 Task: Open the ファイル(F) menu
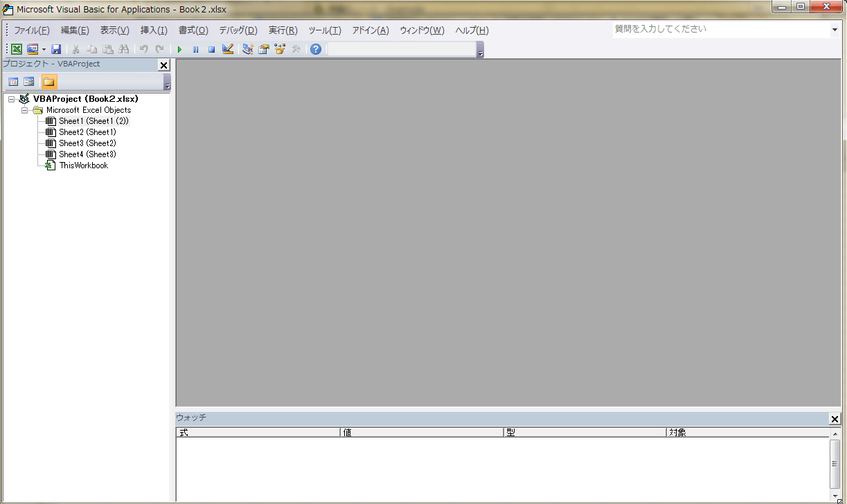click(32, 30)
